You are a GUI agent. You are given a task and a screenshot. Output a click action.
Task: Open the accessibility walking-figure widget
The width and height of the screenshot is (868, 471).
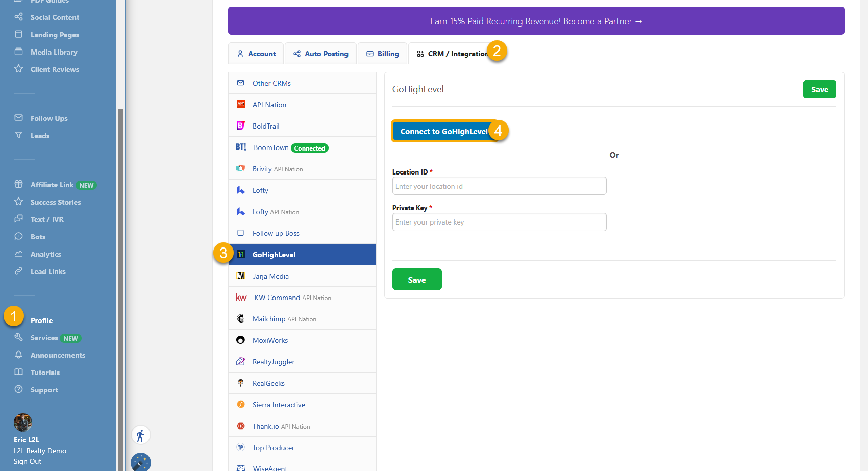point(141,435)
